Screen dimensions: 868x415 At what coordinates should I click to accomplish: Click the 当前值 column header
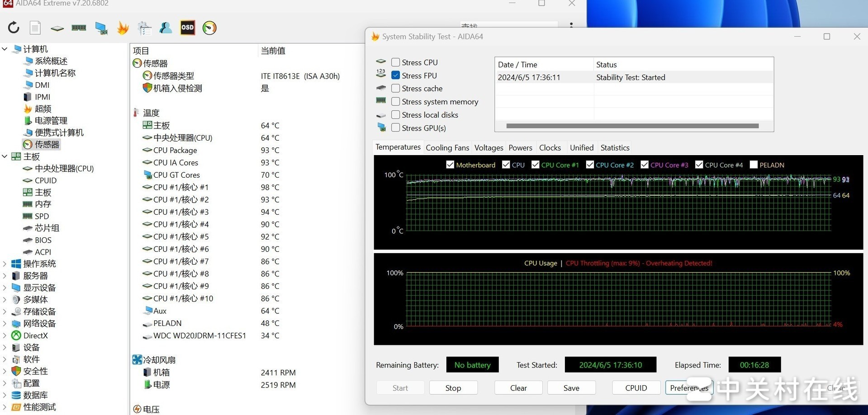tap(273, 51)
